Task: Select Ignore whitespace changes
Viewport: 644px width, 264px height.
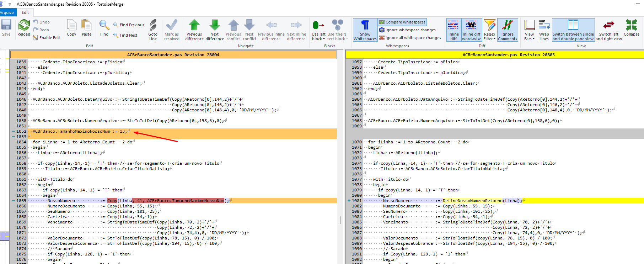Action: tap(407, 30)
